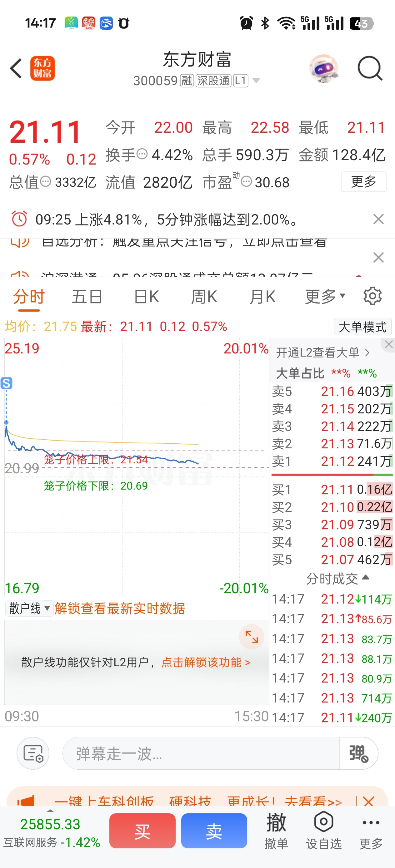This screenshot has width=395, height=868.
Task: Tap the L1 data level tag
Action: 241,81
